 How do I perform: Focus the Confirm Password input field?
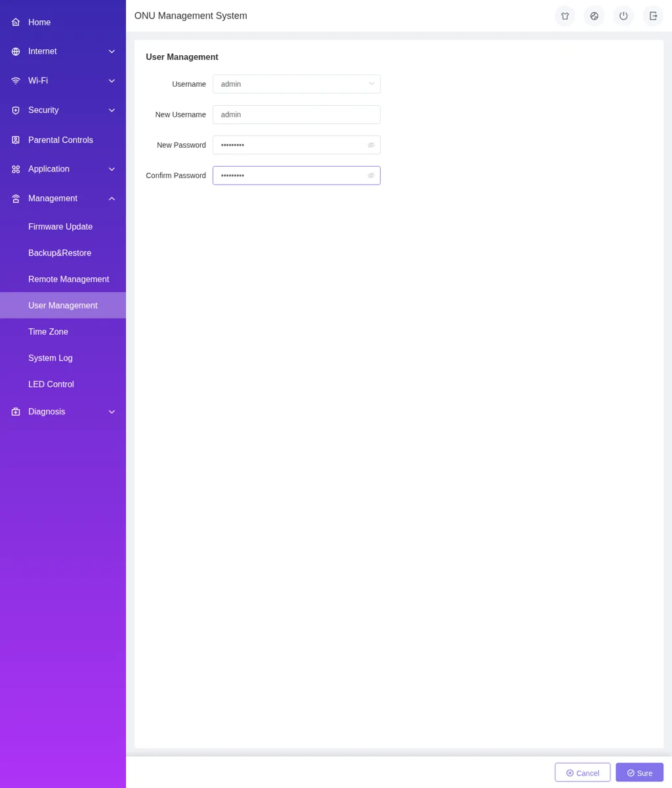coord(297,175)
